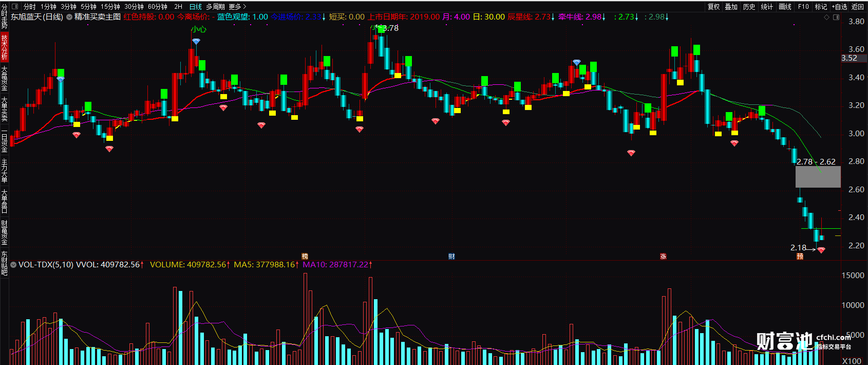Add stock with +自选 button
The height and width of the screenshot is (365, 868).
839,7
